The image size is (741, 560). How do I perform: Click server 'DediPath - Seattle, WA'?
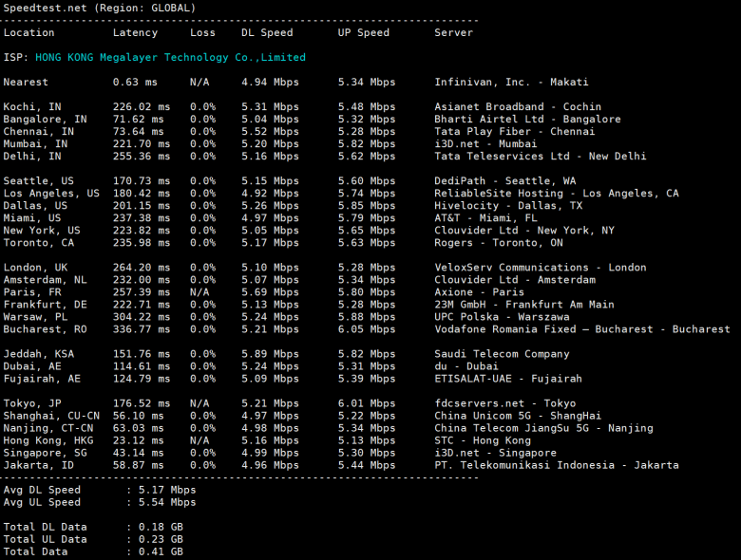[x=504, y=181]
